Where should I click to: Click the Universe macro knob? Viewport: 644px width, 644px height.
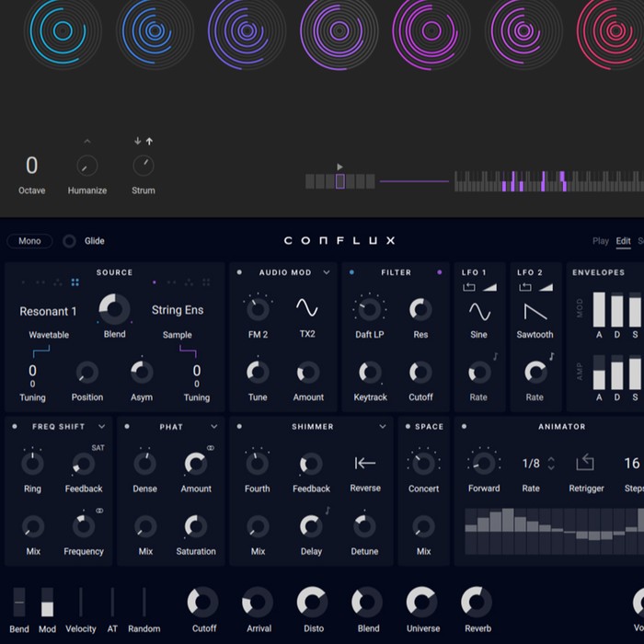(x=421, y=602)
